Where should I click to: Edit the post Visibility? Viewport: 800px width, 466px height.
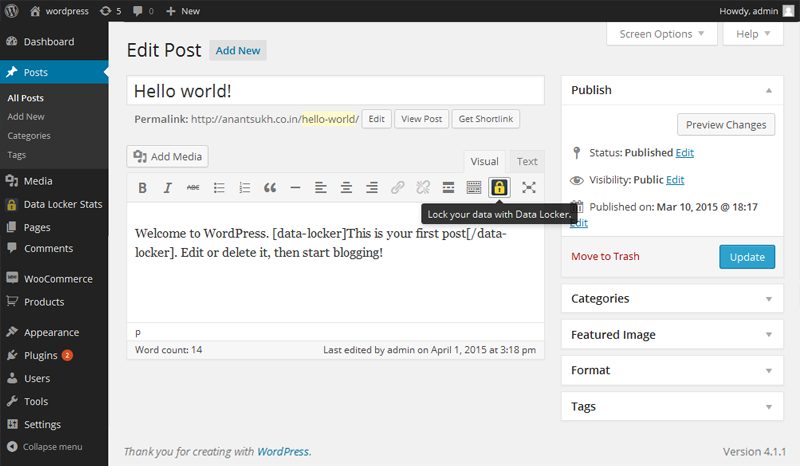(x=675, y=180)
